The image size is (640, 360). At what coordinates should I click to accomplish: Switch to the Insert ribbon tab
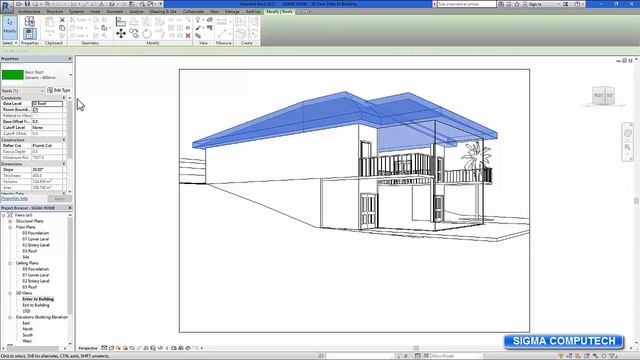pyautogui.click(x=95, y=12)
